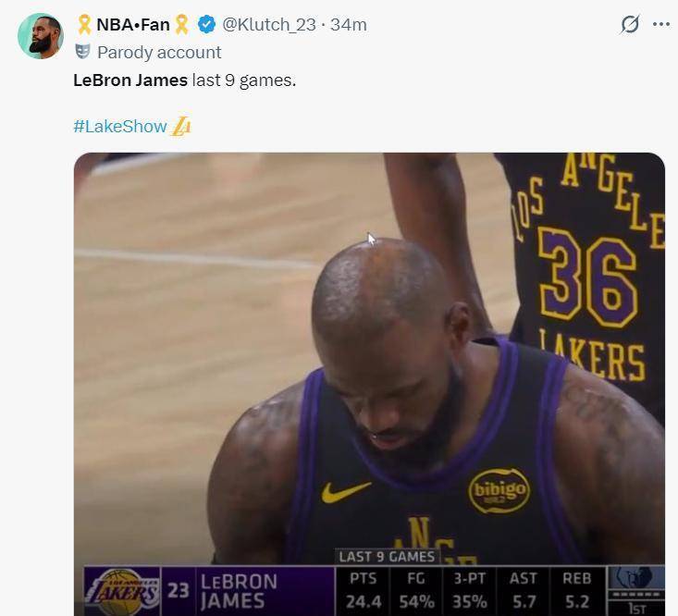Click the blue verified badge

206,25
